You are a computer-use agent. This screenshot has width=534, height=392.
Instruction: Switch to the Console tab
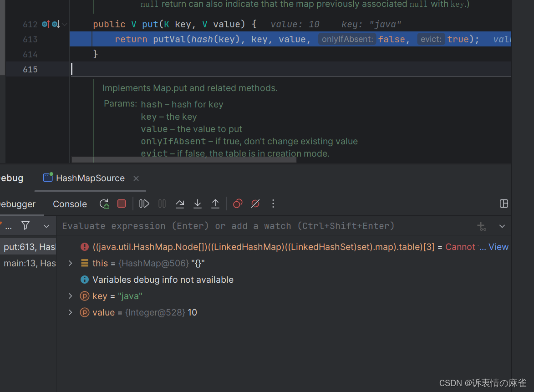[70, 204]
